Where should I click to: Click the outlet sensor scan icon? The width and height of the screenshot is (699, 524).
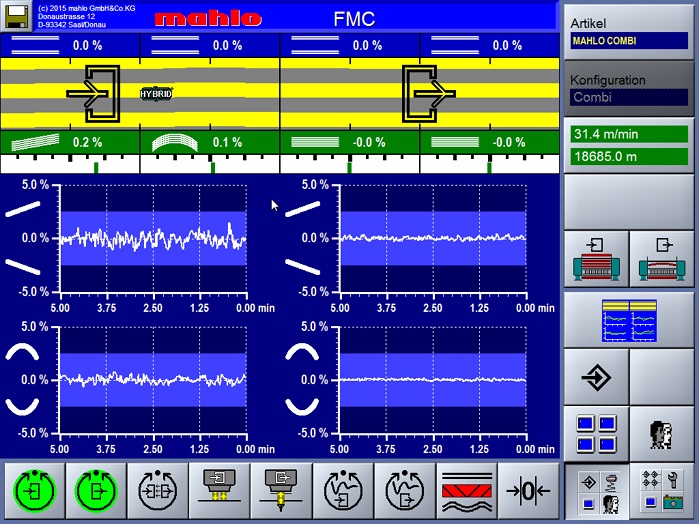coord(281,492)
